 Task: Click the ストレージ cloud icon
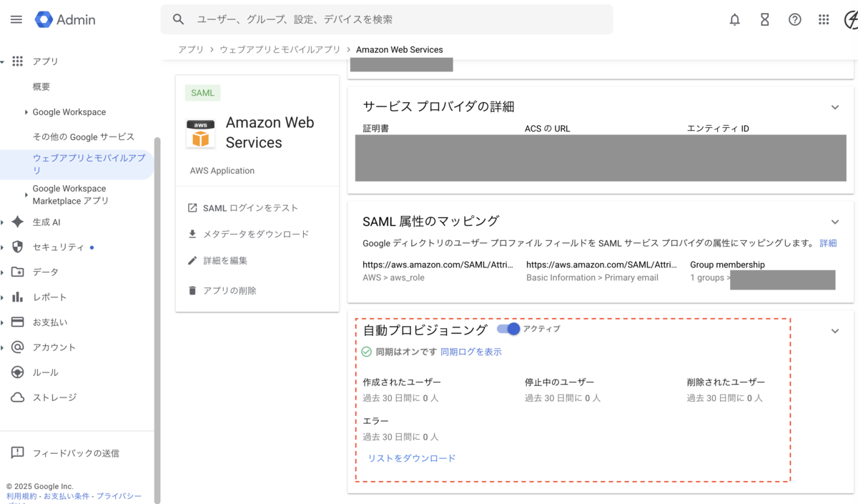tap(18, 397)
